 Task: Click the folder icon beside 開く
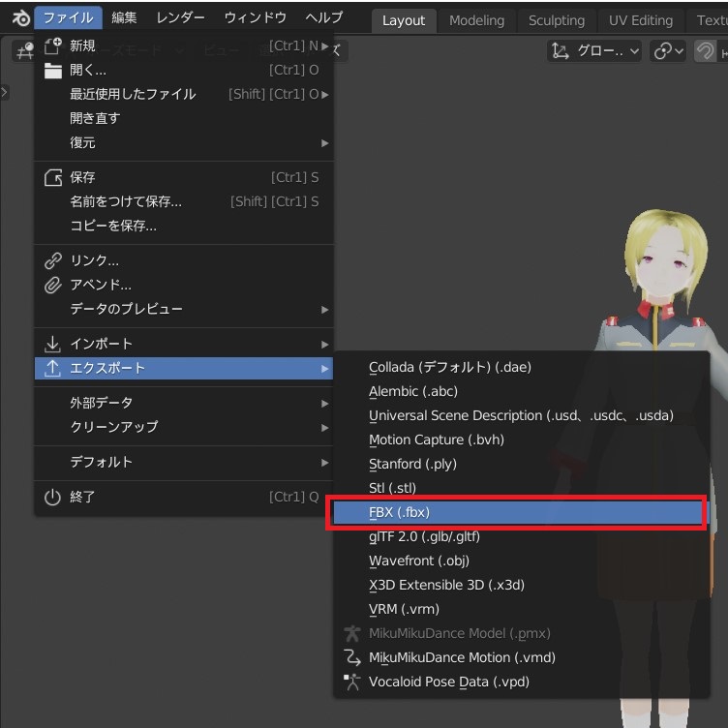(x=53, y=71)
